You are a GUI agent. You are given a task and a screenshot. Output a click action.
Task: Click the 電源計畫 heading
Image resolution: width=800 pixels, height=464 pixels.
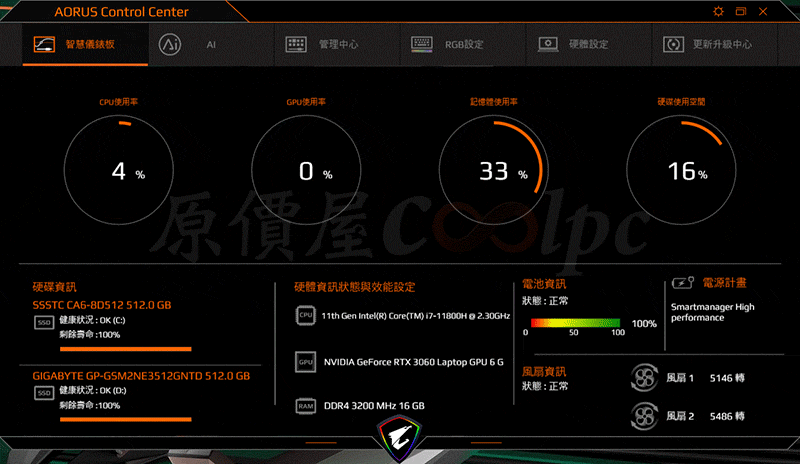click(724, 283)
